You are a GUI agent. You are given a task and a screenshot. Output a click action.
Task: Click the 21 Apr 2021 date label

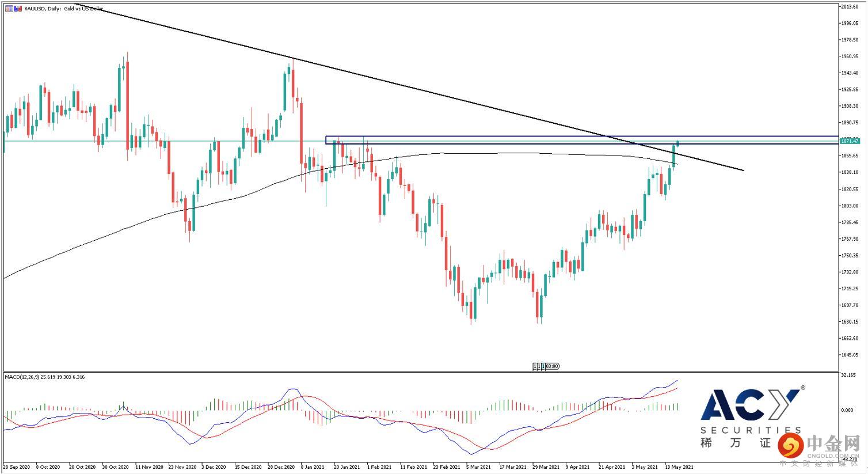[x=612, y=467]
